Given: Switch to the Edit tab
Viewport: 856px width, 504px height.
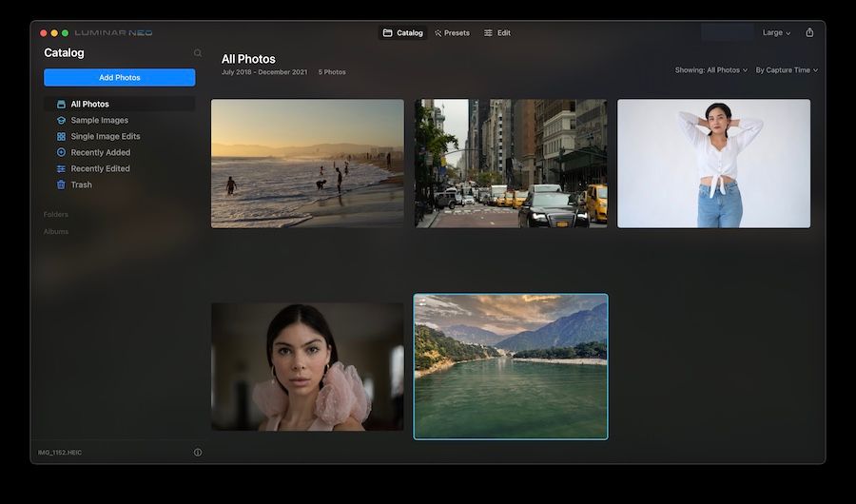Looking at the screenshot, I should tap(497, 32).
